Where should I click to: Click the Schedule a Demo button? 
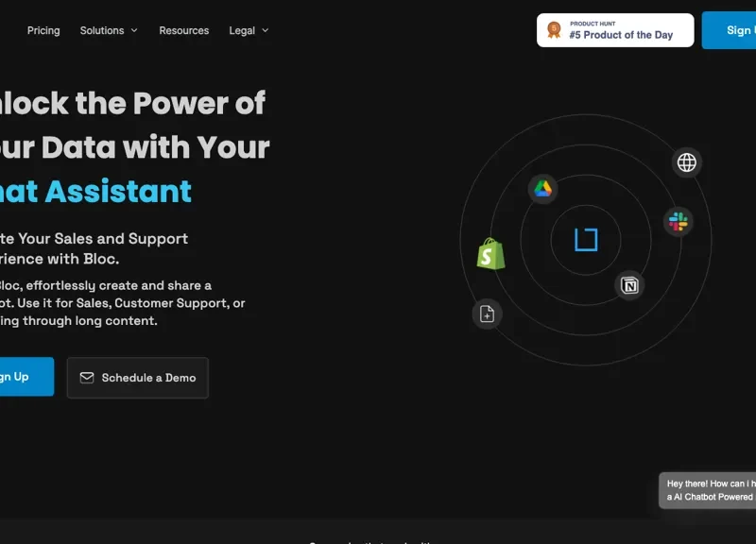138,378
